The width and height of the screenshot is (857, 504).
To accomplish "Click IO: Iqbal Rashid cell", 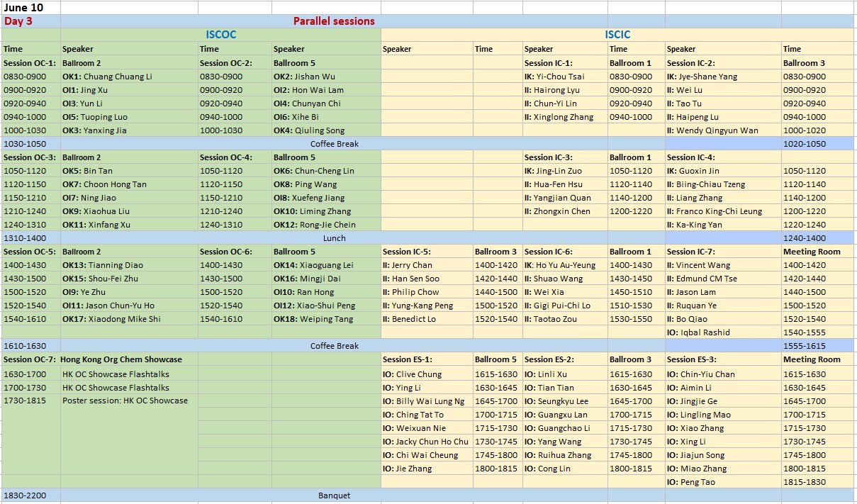I will [x=723, y=332].
